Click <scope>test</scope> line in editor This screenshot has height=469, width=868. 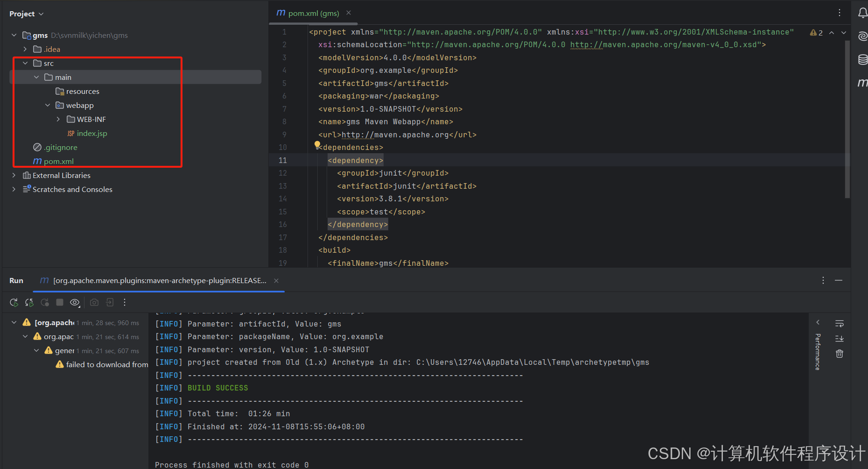coord(381,212)
